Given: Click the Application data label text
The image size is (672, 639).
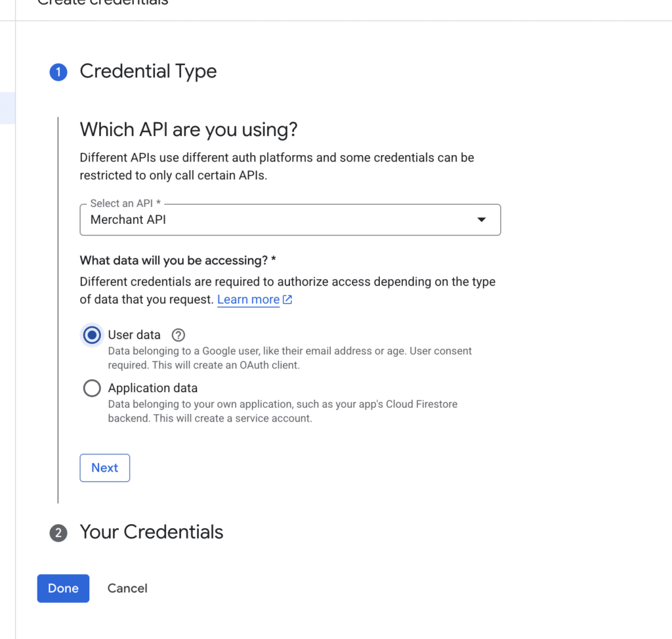Looking at the screenshot, I should [152, 388].
